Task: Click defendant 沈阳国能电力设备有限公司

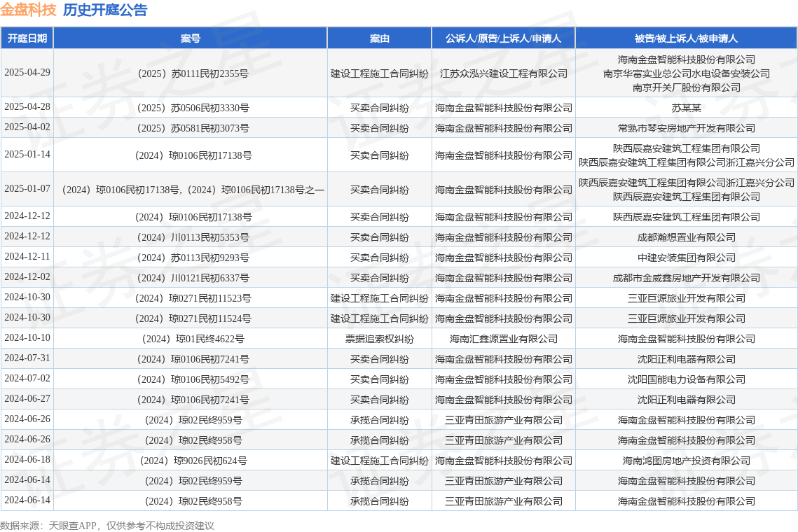Action: tap(686, 380)
